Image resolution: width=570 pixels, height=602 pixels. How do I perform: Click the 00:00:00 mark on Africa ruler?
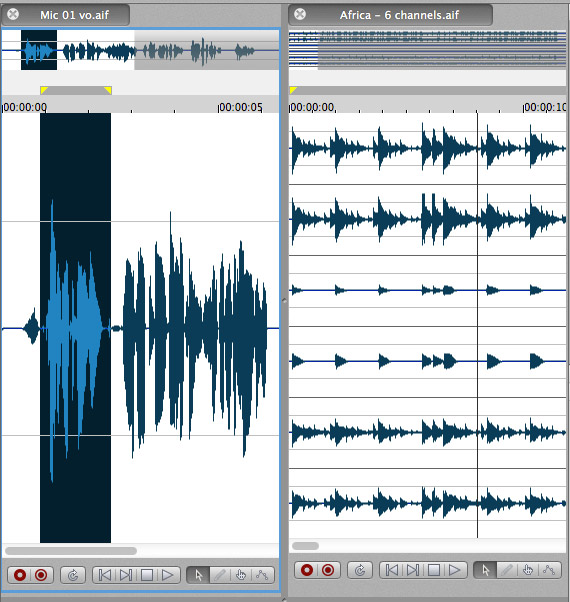coord(312,107)
